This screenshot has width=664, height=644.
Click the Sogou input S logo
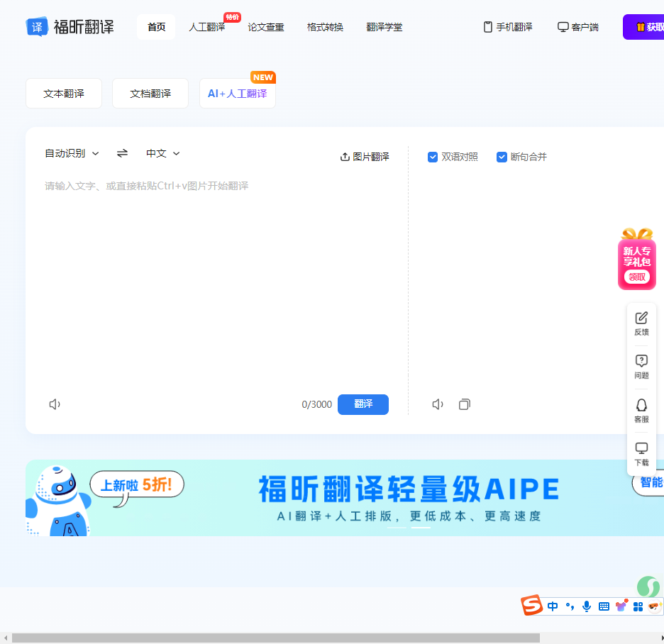[532, 604]
